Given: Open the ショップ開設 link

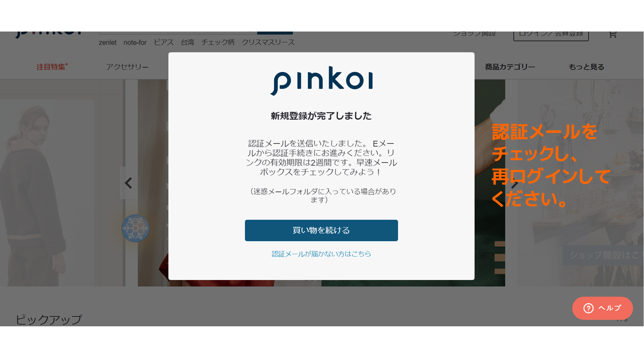Looking at the screenshot, I should tap(474, 34).
